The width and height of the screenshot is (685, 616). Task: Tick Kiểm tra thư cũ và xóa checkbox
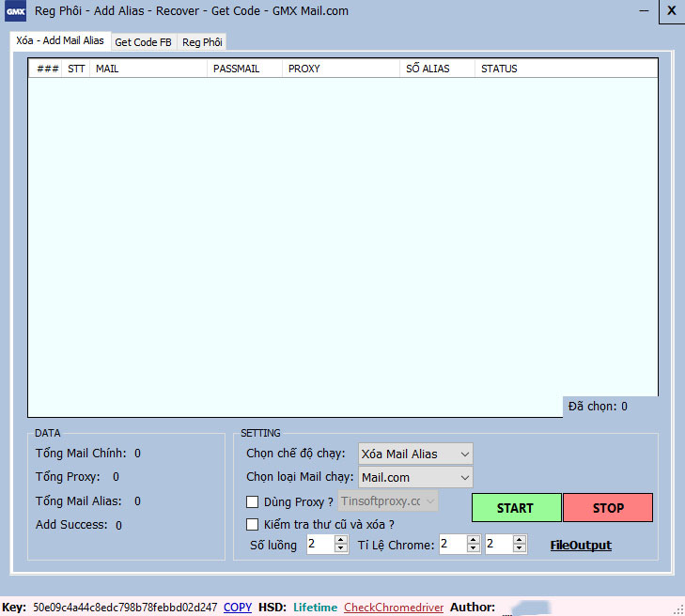(252, 524)
